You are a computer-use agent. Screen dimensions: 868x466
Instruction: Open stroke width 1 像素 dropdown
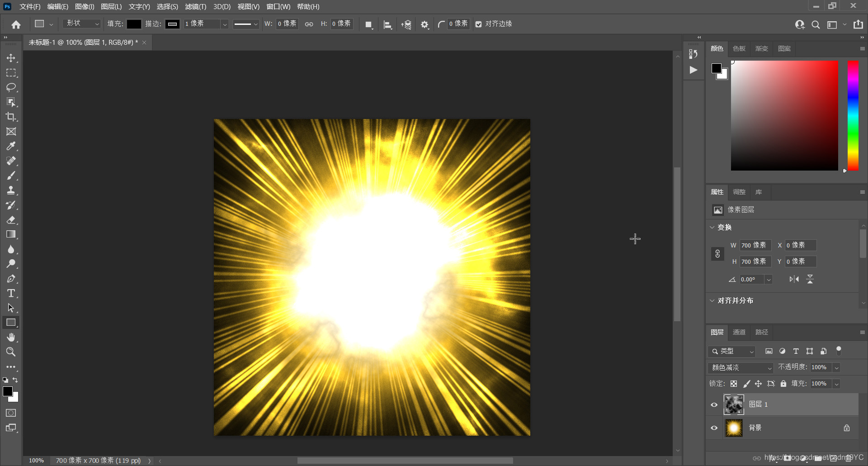224,24
